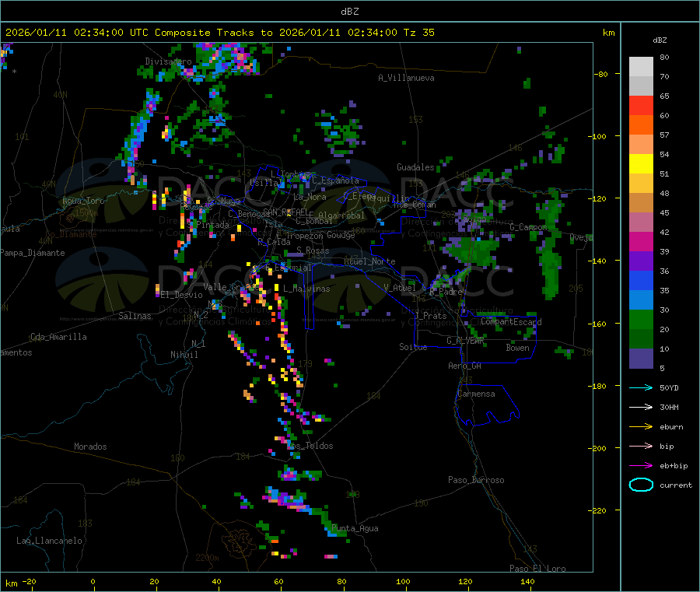Click the 'Soitue' map label
Viewport: 700px width, 592px height.
(x=413, y=347)
